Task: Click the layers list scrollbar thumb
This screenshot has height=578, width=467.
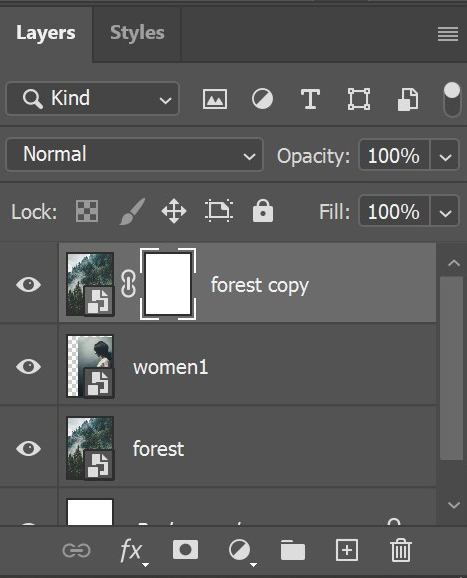Action: pyautogui.click(x=452, y=368)
